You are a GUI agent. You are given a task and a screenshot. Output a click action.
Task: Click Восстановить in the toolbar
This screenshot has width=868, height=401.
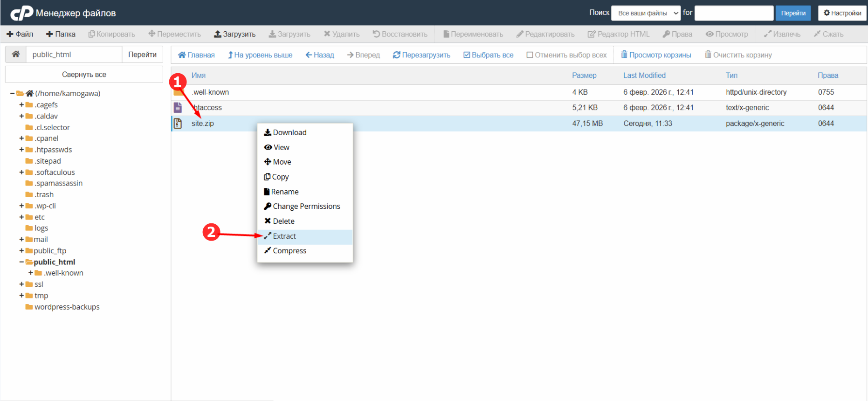(400, 34)
